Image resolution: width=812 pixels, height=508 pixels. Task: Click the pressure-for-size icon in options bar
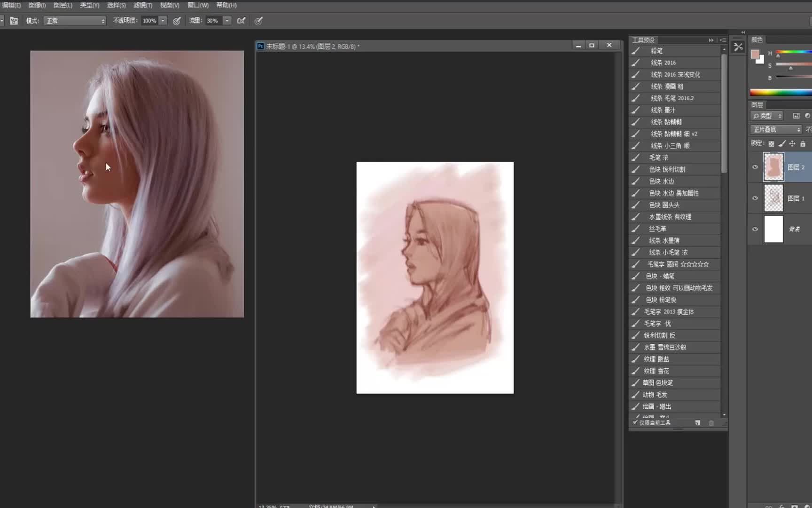(258, 21)
